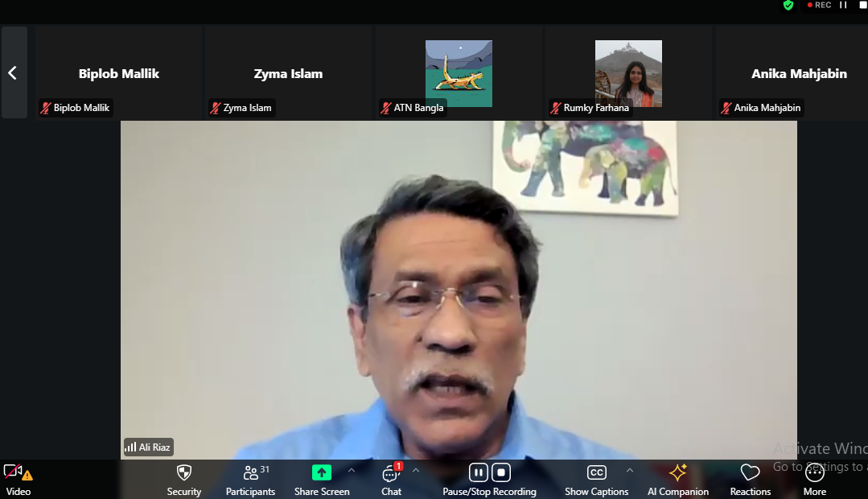The height and width of the screenshot is (499, 868).
Task: Select Rumky Farhana's profile photo thumbnail
Action: (x=628, y=73)
